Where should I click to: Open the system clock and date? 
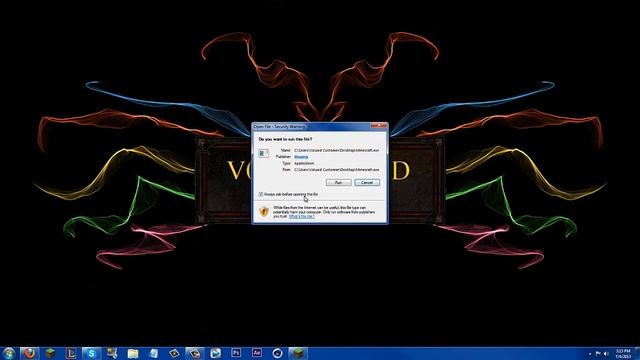tap(623, 353)
